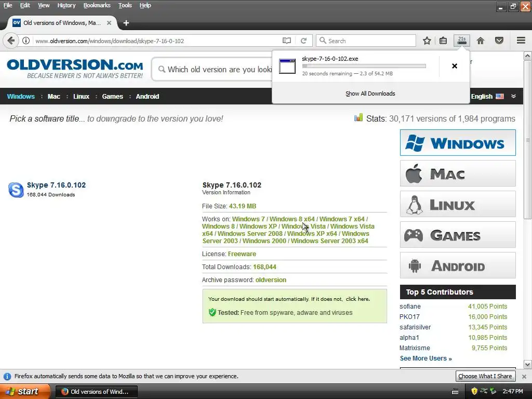Click the download progress bar
This screenshot has width=532, height=399.
point(364,66)
